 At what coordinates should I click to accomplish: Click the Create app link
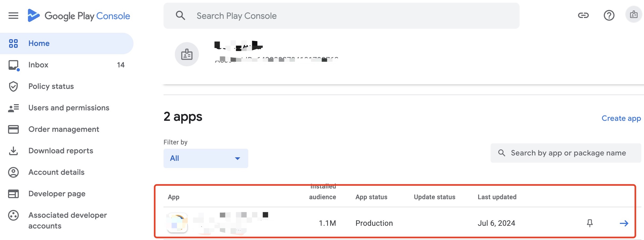click(x=621, y=118)
